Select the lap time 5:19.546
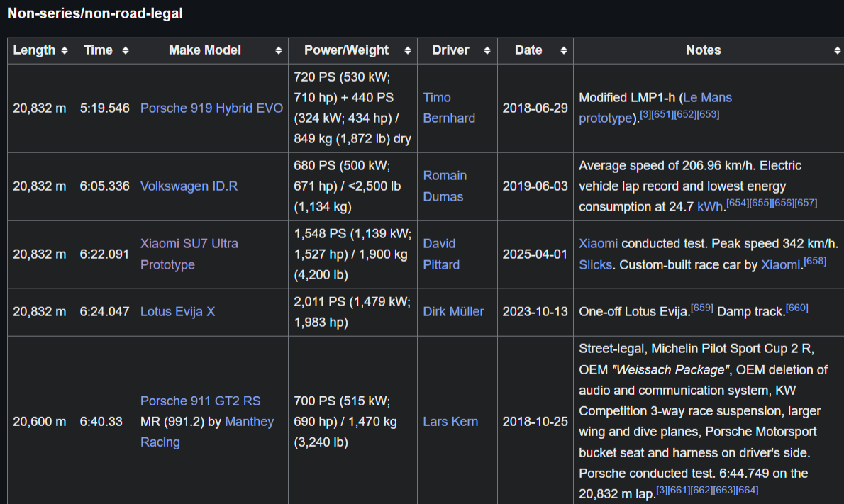 [x=104, y=108]
